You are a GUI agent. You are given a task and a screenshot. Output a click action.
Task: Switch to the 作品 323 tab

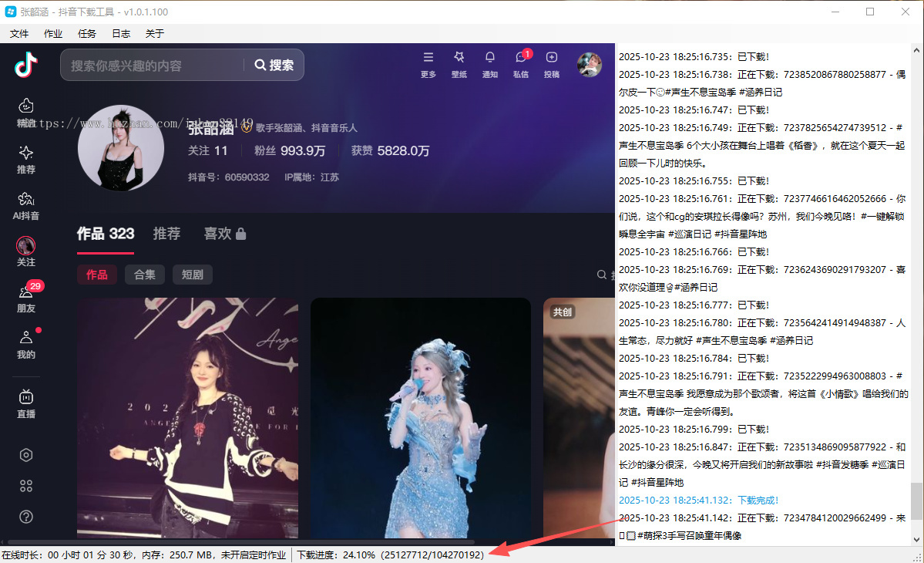coord(106,234)
